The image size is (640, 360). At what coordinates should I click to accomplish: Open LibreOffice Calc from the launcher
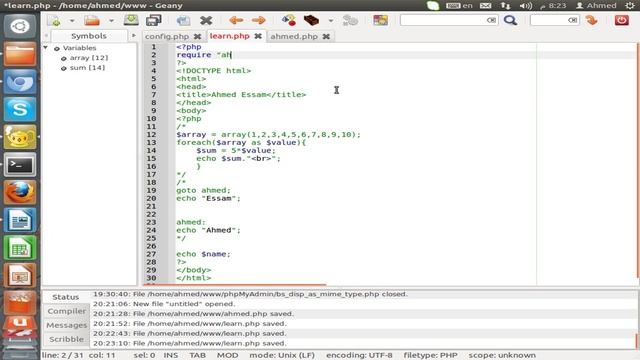[x=20, y=248]
